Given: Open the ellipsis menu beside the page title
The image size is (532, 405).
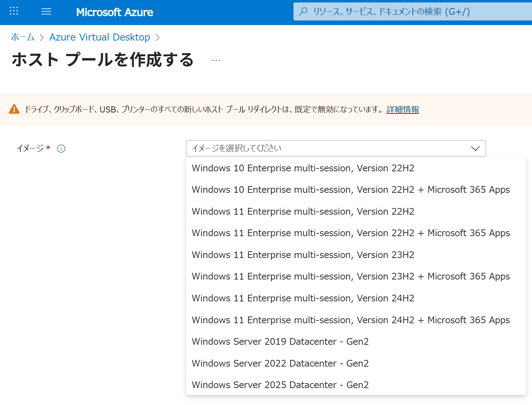Looking at the screenshot, I should (x=216, y=60).
